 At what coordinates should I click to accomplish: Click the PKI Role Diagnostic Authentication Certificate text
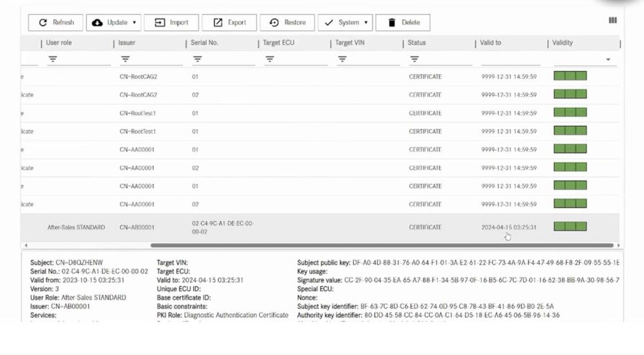[x=223, y=315]
